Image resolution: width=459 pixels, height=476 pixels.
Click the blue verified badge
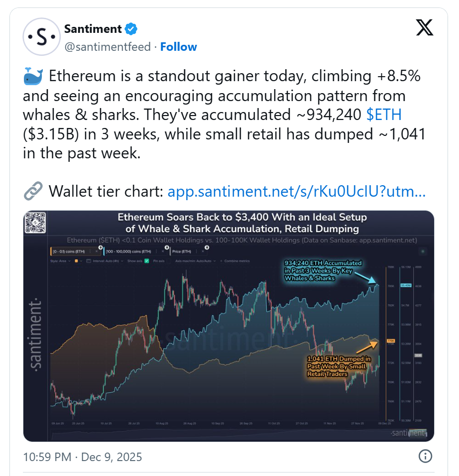pos(131,29)
